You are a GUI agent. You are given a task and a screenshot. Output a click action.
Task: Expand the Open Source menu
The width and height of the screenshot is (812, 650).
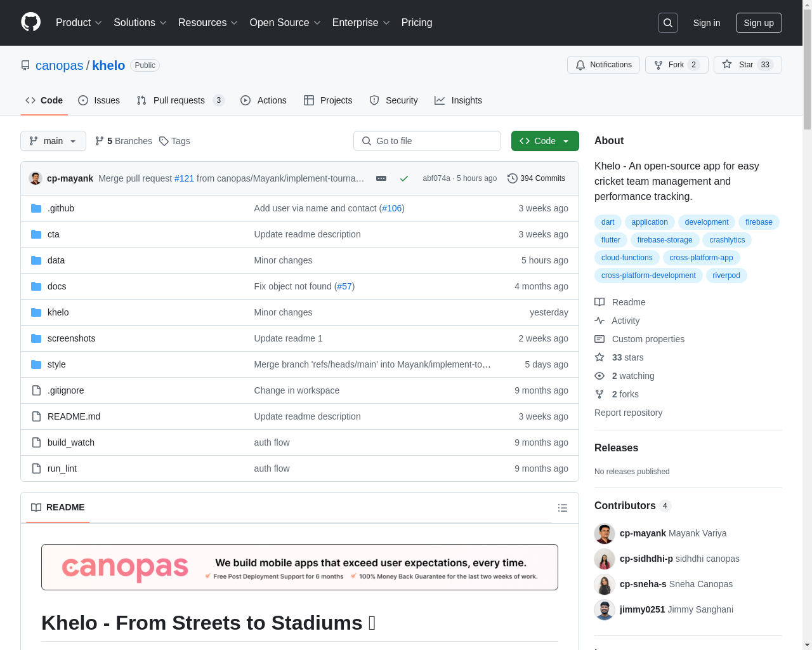point(285,23)
